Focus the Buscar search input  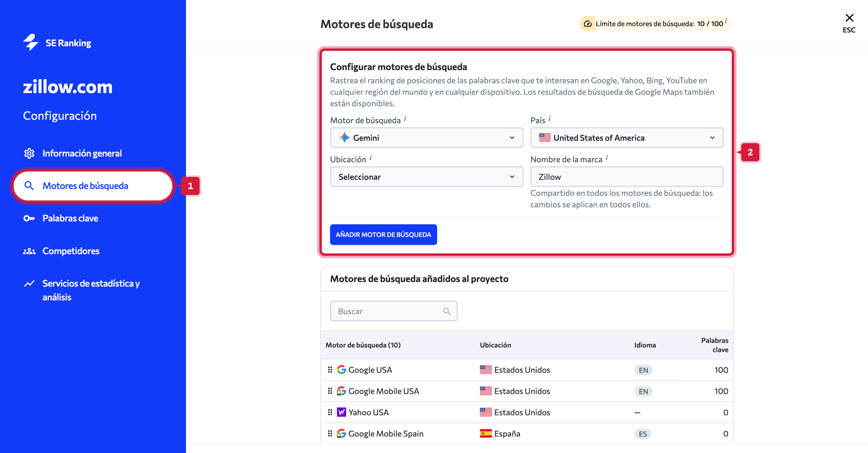[x=387, y=311]
